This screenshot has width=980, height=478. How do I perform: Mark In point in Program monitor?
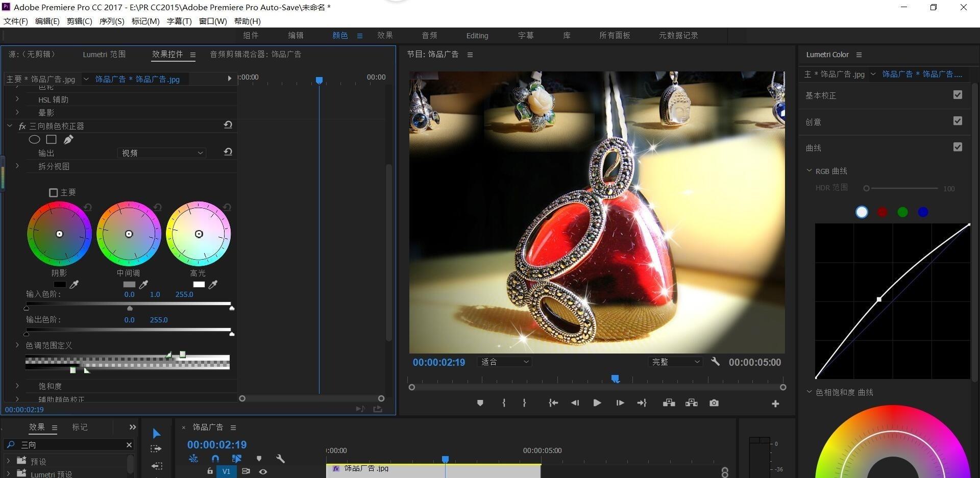point(504,403)
